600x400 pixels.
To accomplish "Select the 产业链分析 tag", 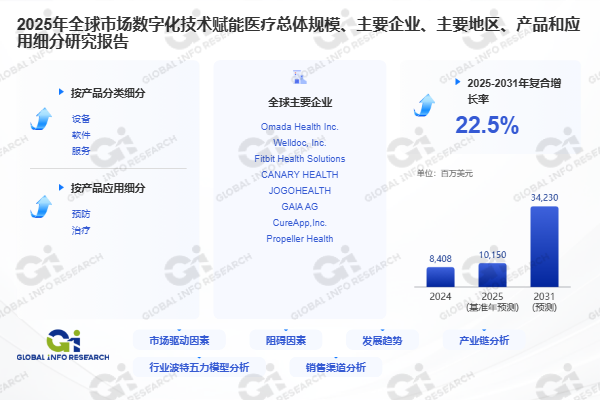I will click(x=484, y=340).
